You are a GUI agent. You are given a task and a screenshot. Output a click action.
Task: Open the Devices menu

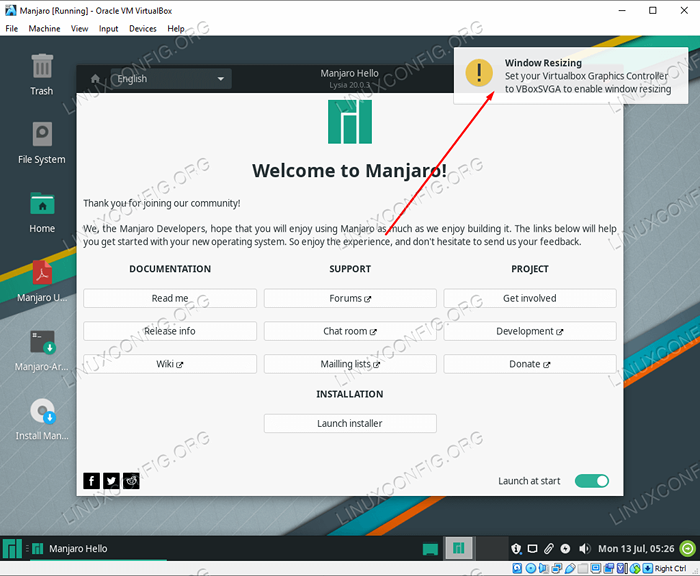coord(143,29)
